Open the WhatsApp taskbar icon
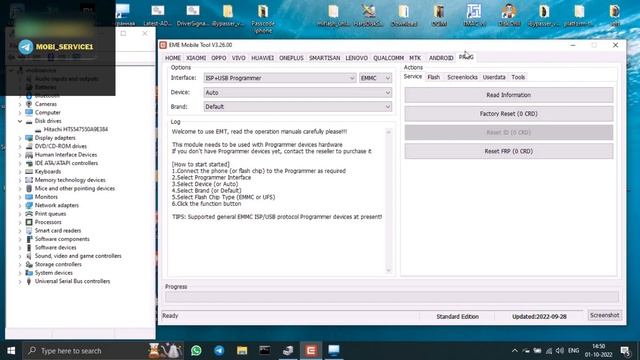Image resolution: width=640 pixels, height=360 pixels. (x=196, y=350)
